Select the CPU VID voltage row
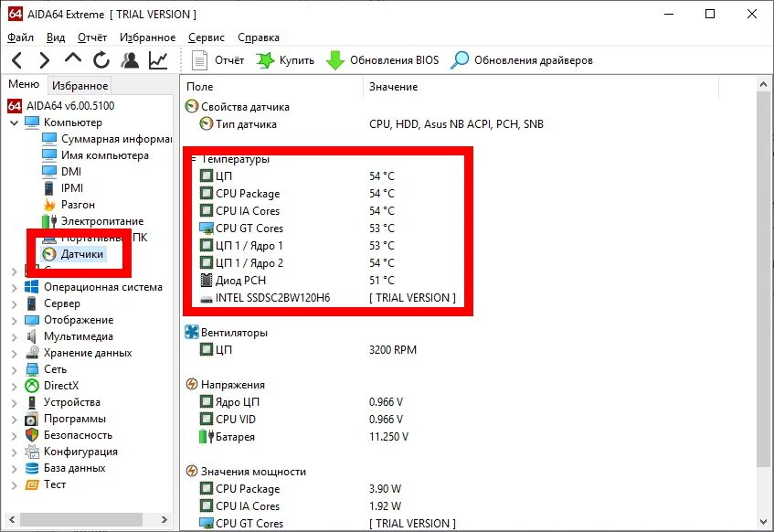Image resolution: width=774 pixels, height=532 pixels. coord(302,420)
